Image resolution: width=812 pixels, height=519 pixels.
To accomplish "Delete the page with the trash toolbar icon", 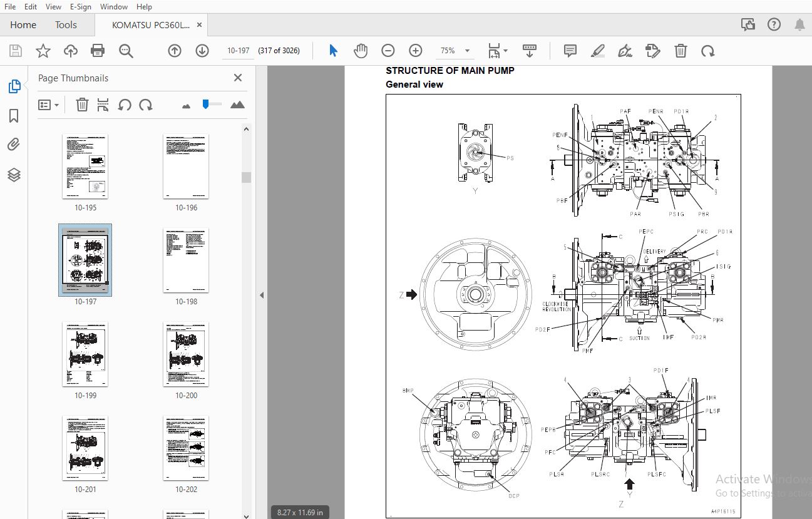I will tap(681, 51).
